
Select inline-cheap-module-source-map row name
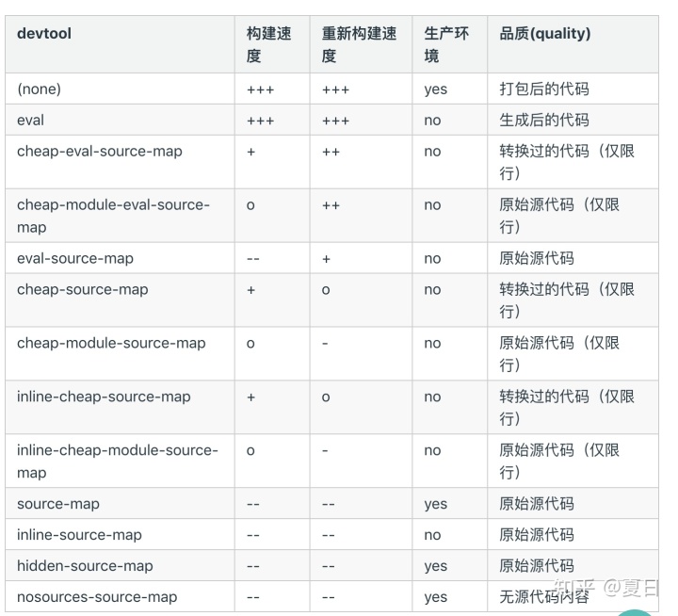pyautogui.click(x=118, y=462)
